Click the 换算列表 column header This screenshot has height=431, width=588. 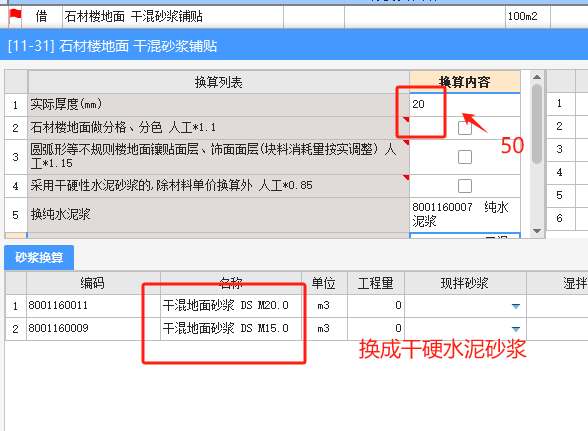218,82
